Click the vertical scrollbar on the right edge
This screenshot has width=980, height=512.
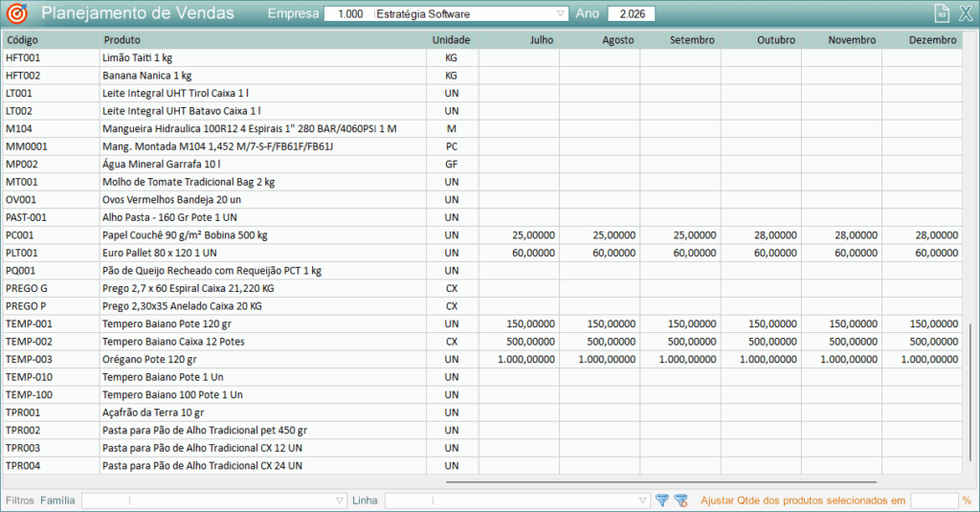(970, 392)
